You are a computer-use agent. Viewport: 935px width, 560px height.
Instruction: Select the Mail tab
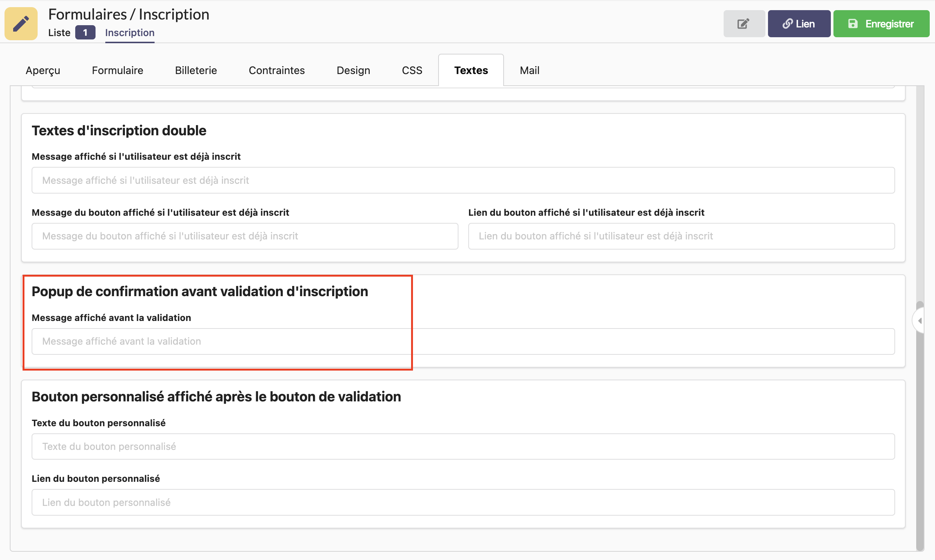coord(529,70)
